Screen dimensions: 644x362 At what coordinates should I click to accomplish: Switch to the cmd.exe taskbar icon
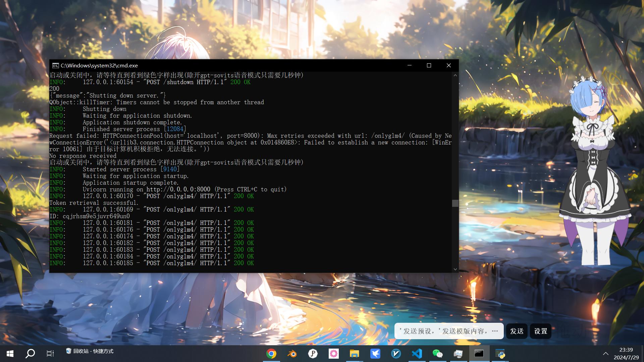(479, 354)
